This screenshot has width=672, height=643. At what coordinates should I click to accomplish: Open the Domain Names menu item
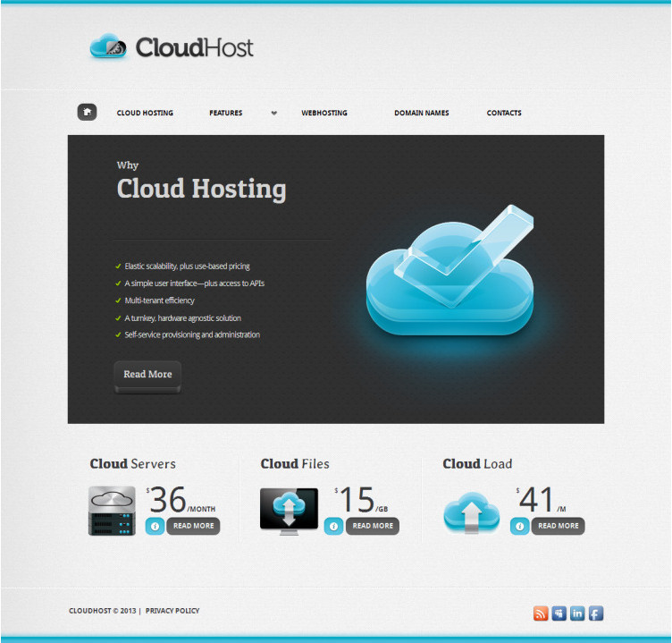click(x=422, y=113)
